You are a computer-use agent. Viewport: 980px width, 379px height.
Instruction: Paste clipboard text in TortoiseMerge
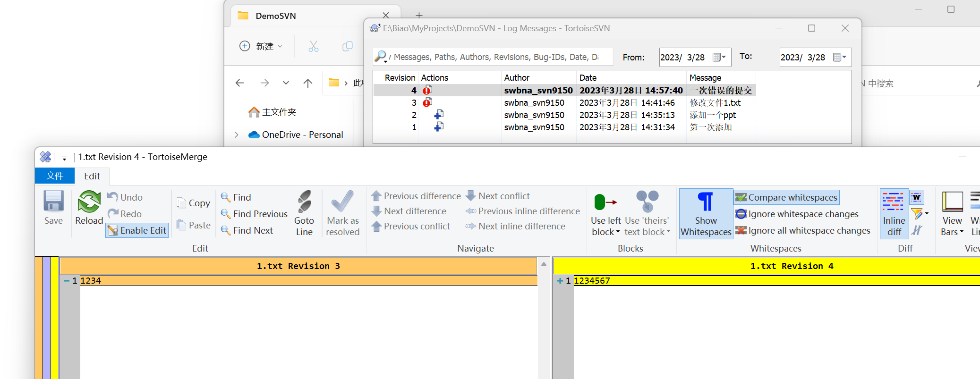[x=193, y=225]
